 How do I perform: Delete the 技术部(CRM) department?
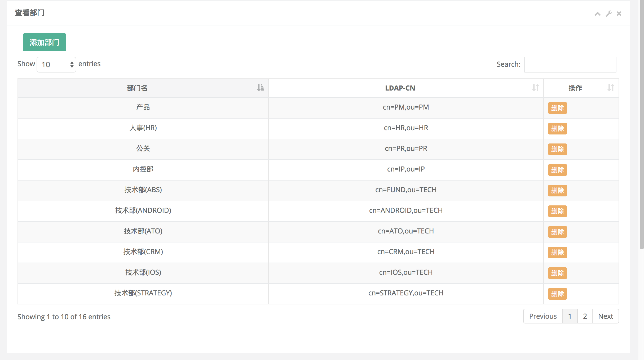coord(557,253)
